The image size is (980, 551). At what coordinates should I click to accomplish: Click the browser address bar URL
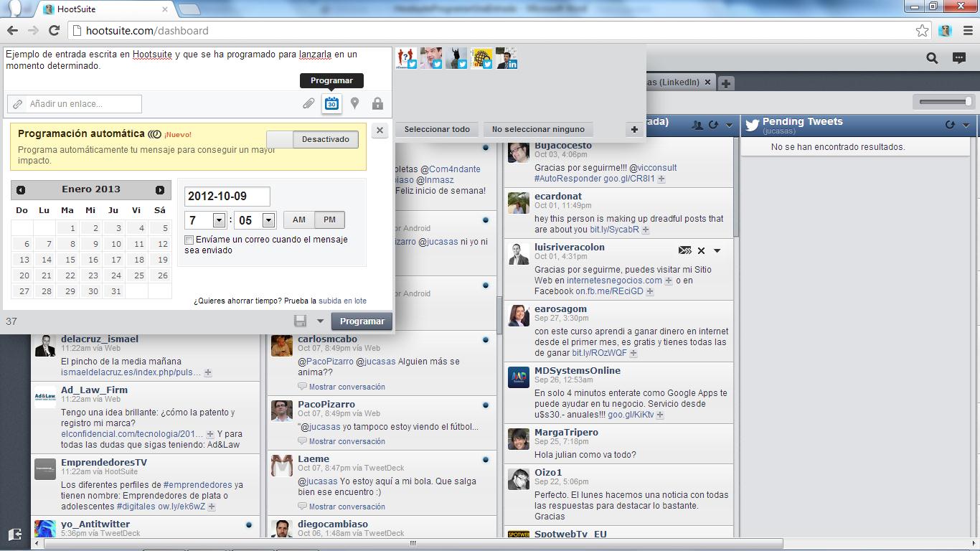click(x=147, y=31)
